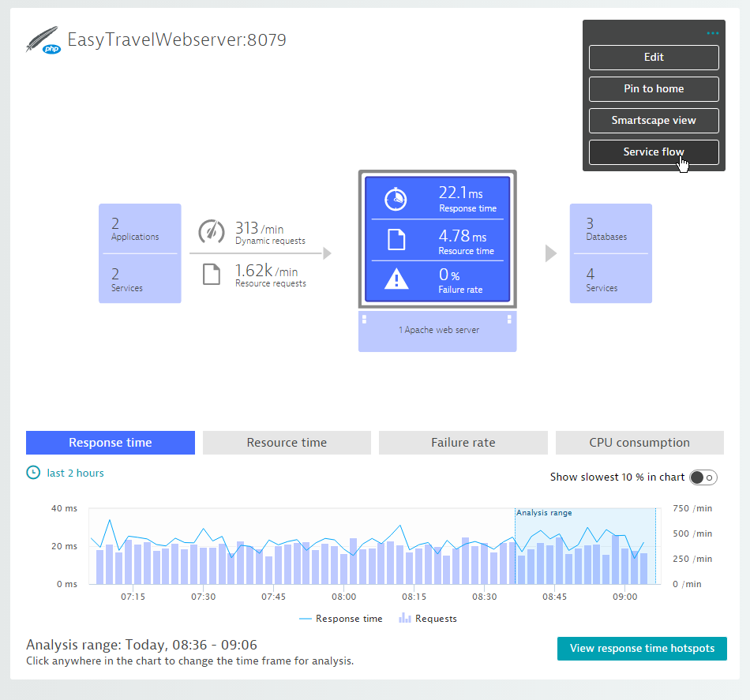Select Smartscape view from the menu
Screen dimensions: 750x700
(x=654, y=121)
